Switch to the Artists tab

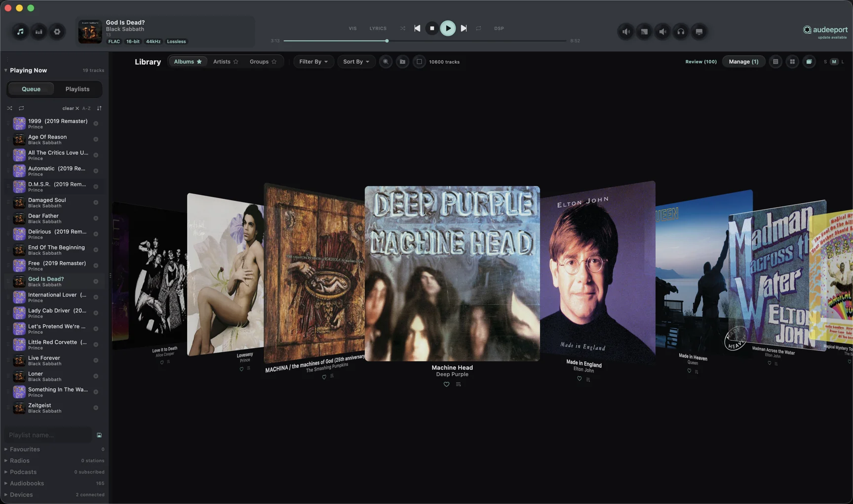226,62
